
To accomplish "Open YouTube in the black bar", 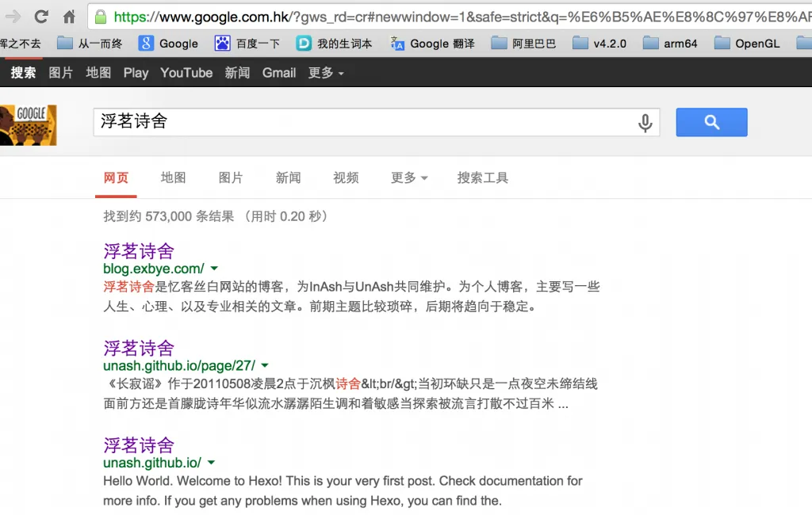I will click(186, 72).
